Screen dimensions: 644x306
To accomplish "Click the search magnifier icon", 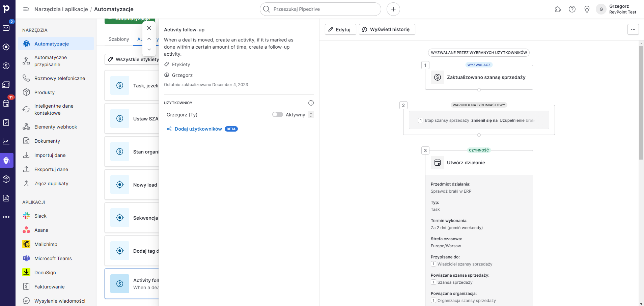I will pos(267,9).
